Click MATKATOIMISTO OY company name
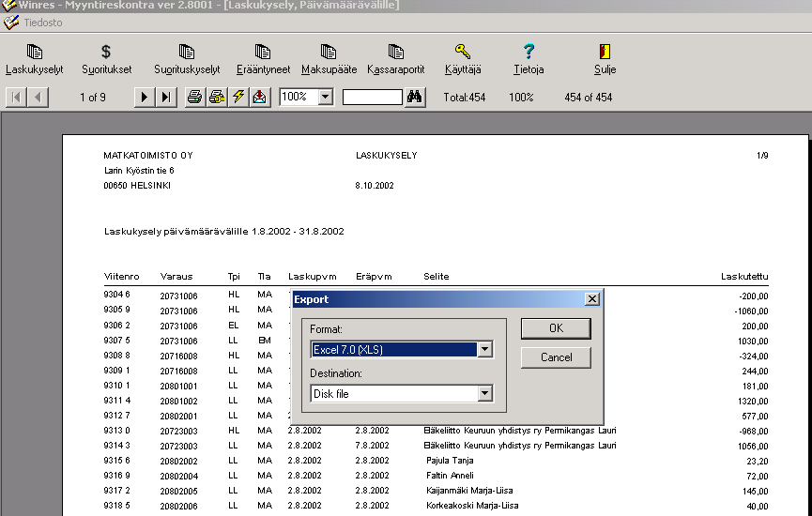The image size is (812, 516). pyautogui.click(x=148, y=155)
